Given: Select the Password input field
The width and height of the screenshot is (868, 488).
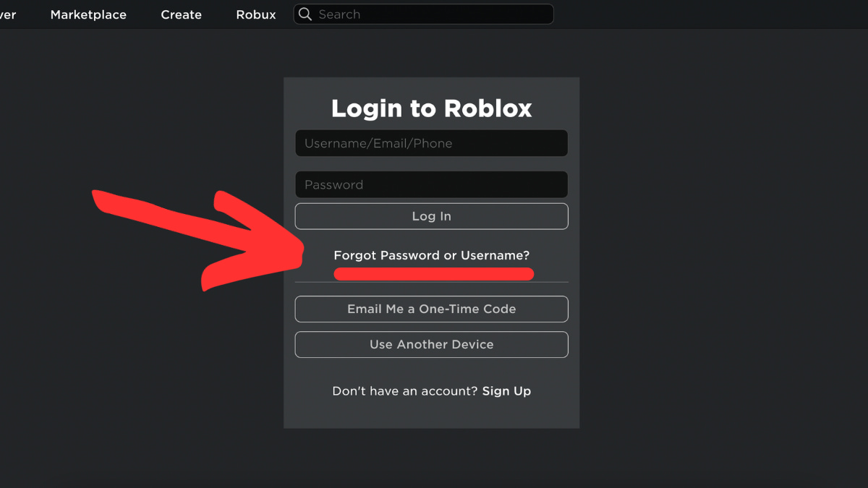Looking at the screenshot, I should (431, 184).
